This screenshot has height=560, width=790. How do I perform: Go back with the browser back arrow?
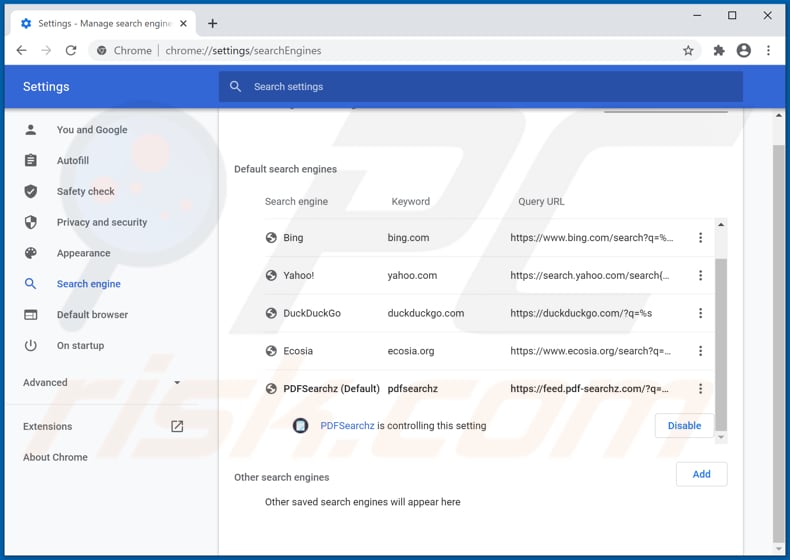[21, 50]
